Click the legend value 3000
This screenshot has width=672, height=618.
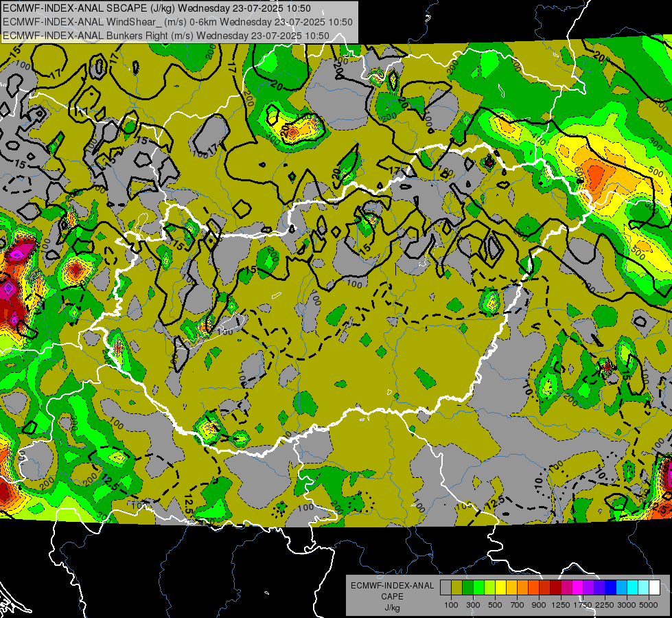point(627,605)
